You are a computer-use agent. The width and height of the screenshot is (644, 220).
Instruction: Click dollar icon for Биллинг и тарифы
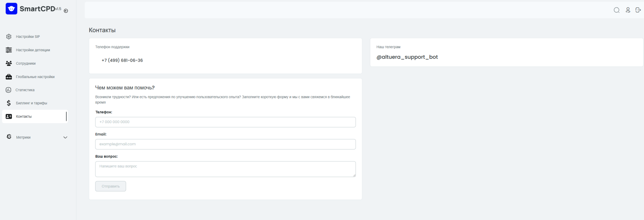pyautogui.click(x=9, y=103)
